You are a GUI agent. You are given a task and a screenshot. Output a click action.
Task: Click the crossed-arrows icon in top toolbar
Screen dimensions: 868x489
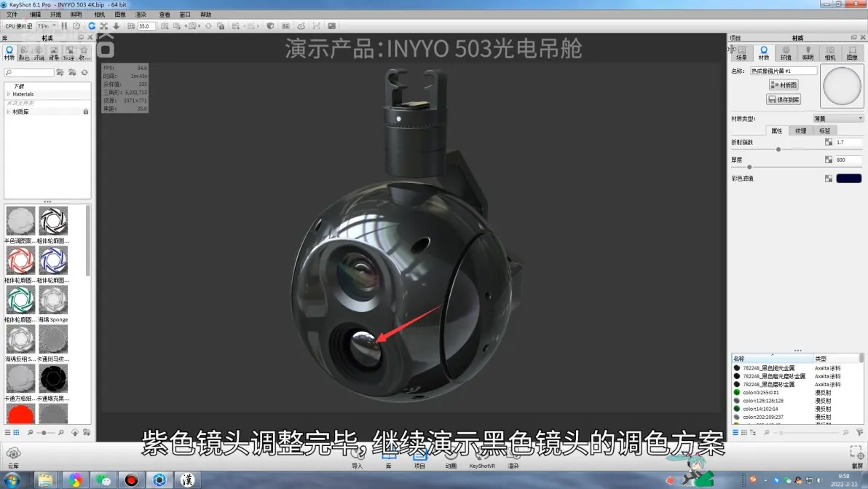pyautogui.click(x=103, y=26)
